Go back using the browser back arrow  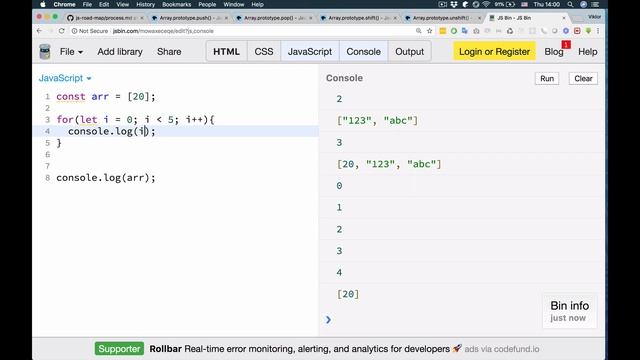39,31
